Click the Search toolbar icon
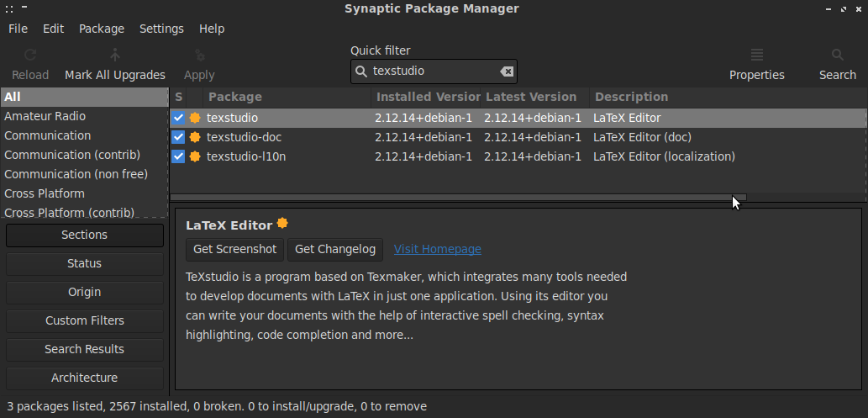This screenshot has height=418, width=868. click(838, 56)
